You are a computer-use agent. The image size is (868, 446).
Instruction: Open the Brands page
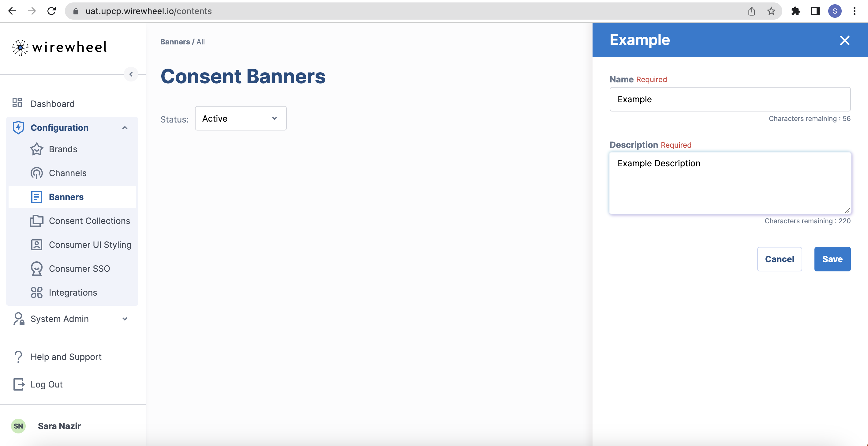click(63, 149)
